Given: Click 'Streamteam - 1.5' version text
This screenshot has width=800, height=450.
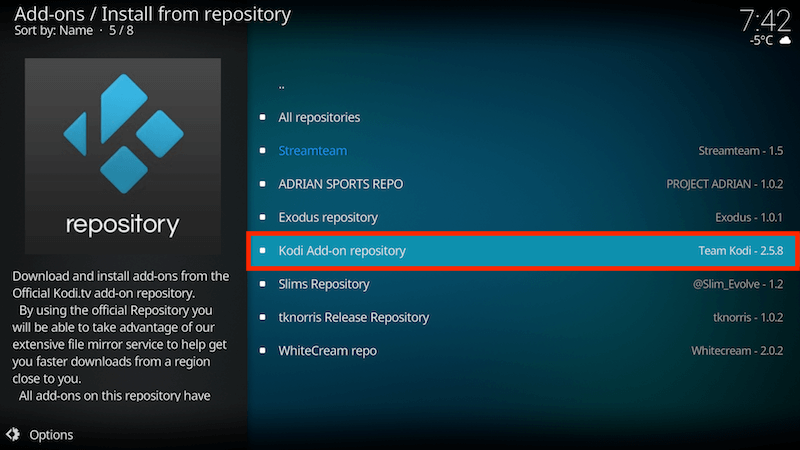Looking at the screenshot, I should (x=740, y=151).
